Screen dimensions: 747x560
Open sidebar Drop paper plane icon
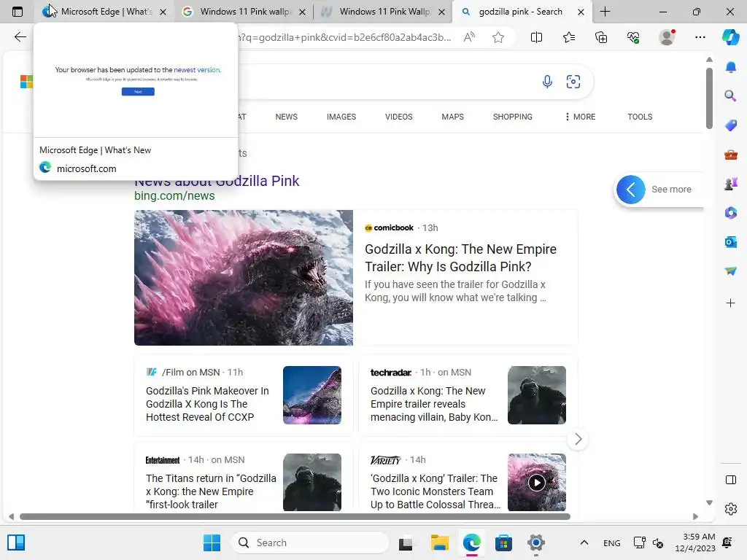(730, 271)
